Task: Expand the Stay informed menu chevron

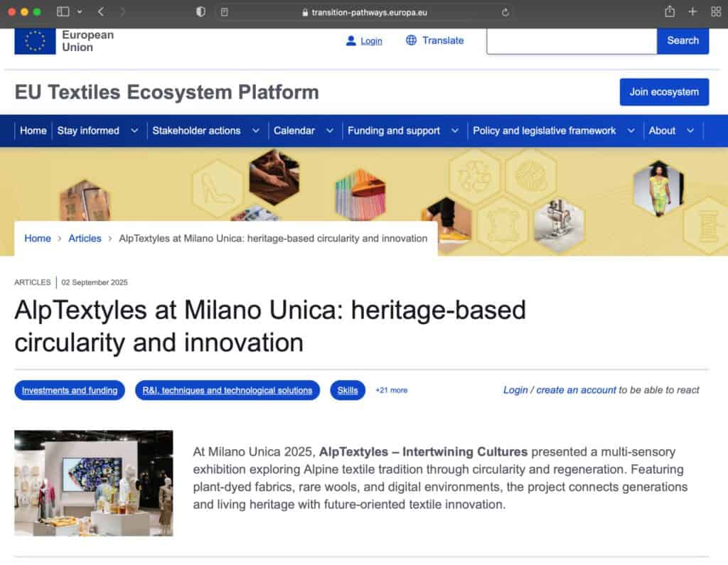Action: coord(134,131)
